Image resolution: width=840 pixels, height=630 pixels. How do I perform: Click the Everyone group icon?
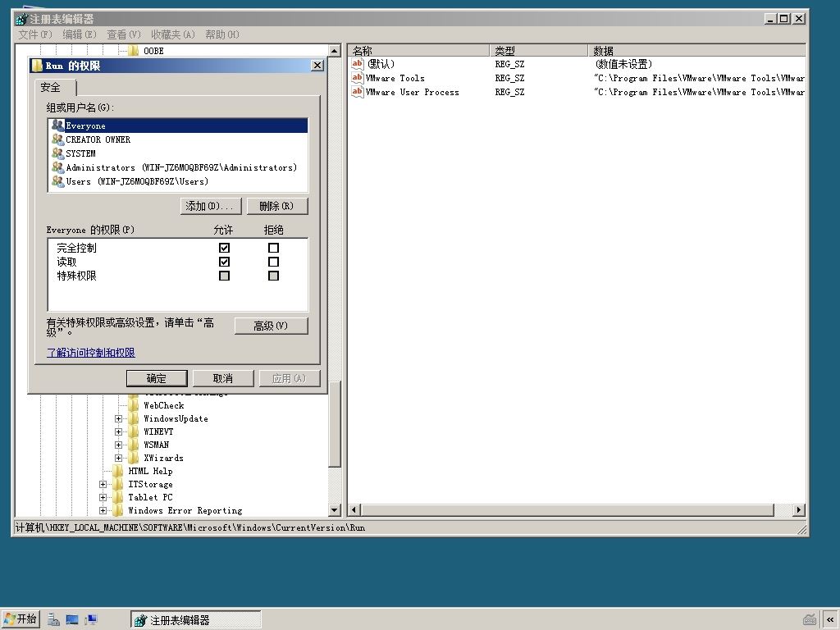[58, 126]
